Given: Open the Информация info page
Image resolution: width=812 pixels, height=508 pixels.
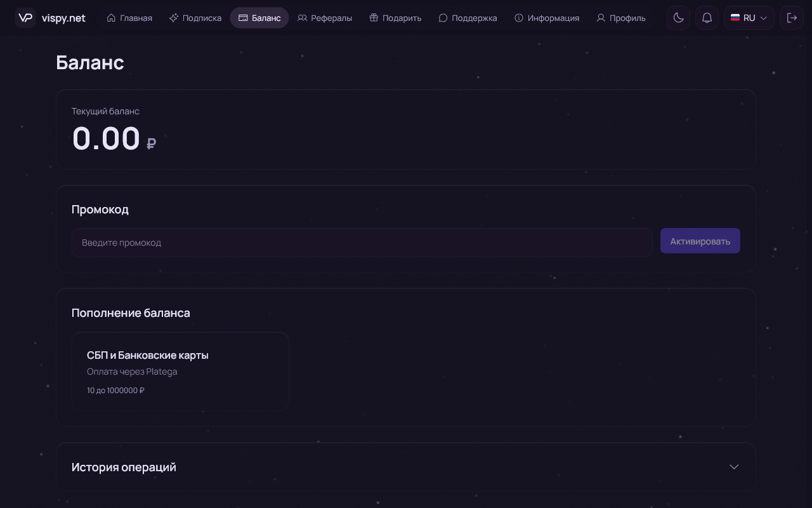Looking at the screenshot, I should (547, 18).
